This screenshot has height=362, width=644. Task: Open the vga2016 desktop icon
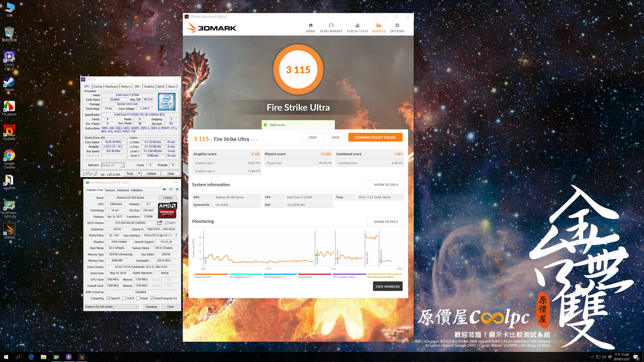tap(9, 182)
